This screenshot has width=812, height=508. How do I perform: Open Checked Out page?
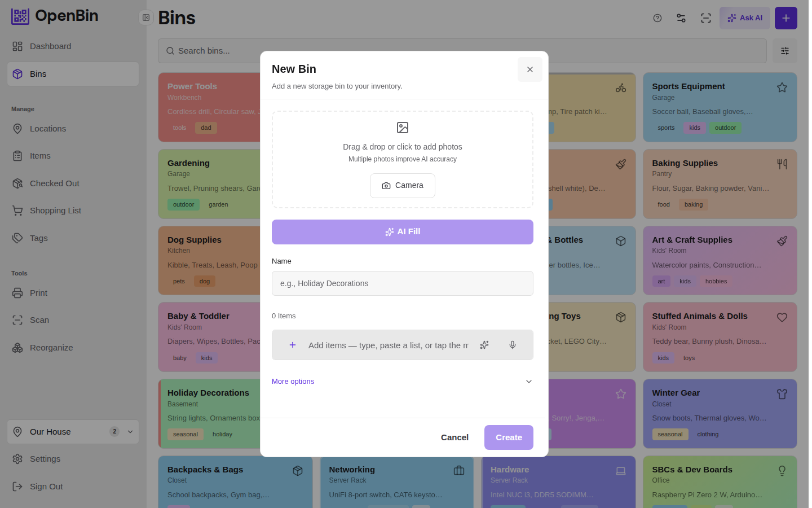(73, 183)
